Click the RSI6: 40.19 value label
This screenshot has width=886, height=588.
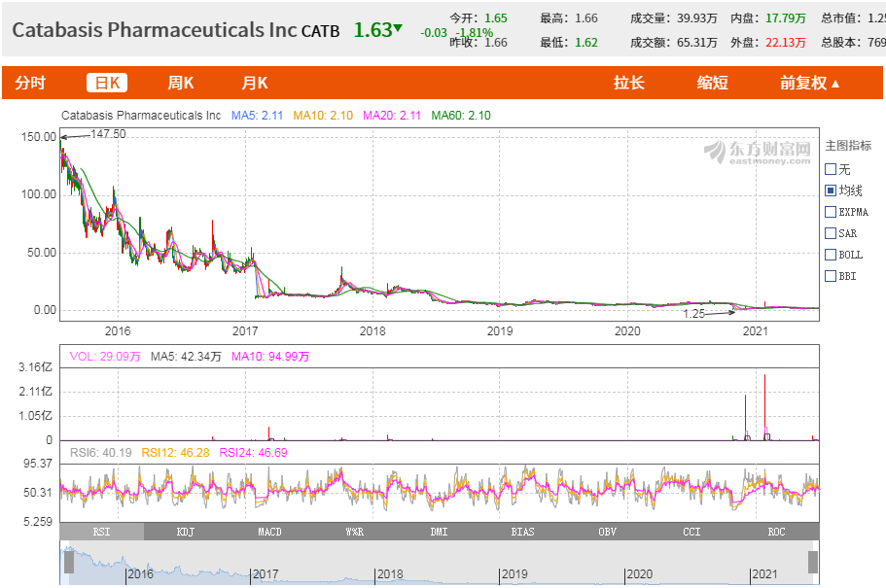[100, 453]
